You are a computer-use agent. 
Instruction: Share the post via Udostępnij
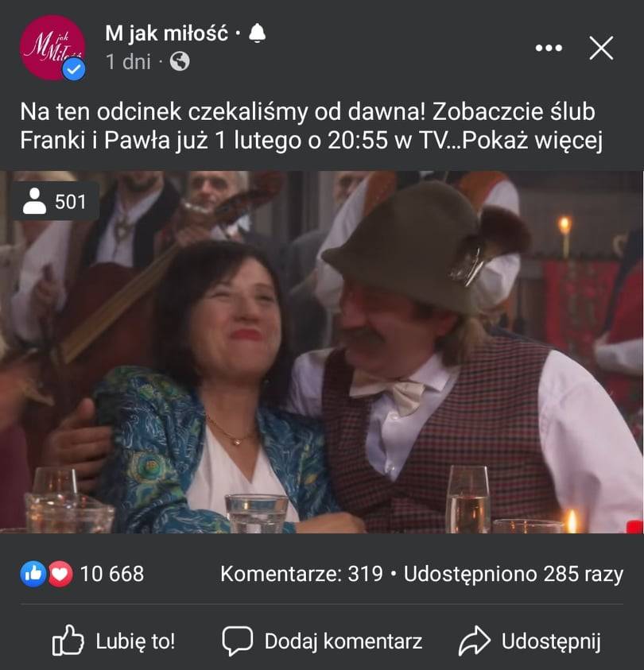(x=530, y=641)
